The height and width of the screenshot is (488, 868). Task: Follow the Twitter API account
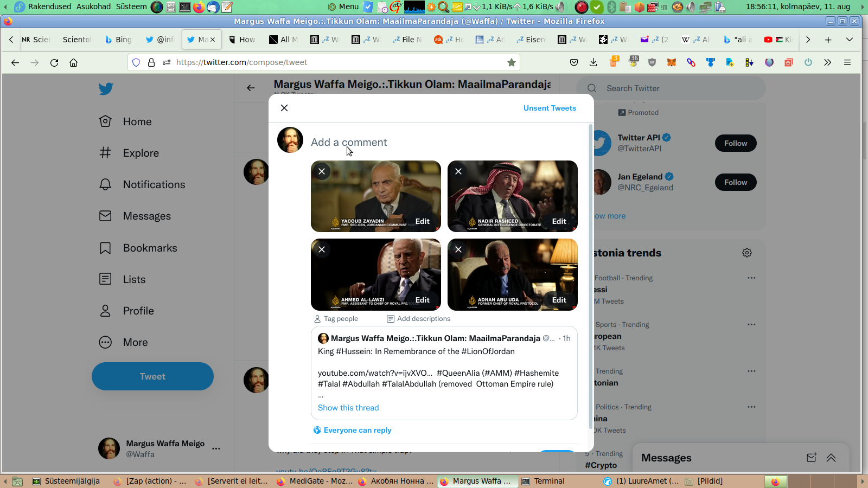pyautogui.click(x=736, y=143)
